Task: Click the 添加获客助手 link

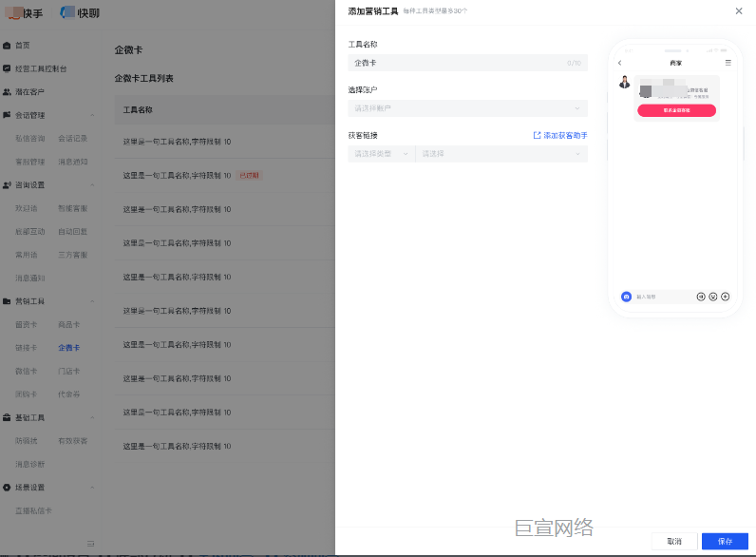Action: point(565,136)
